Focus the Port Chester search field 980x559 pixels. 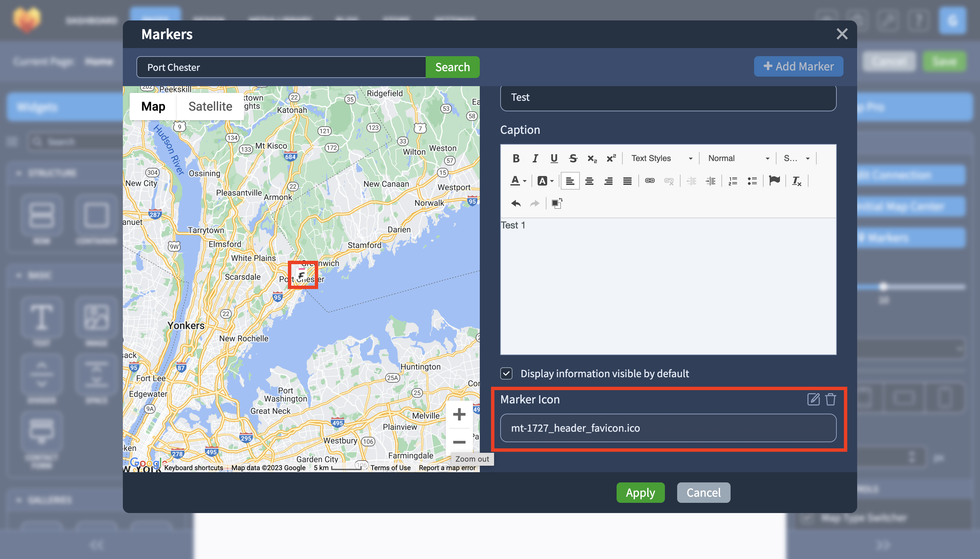click(x=281, y=67)
